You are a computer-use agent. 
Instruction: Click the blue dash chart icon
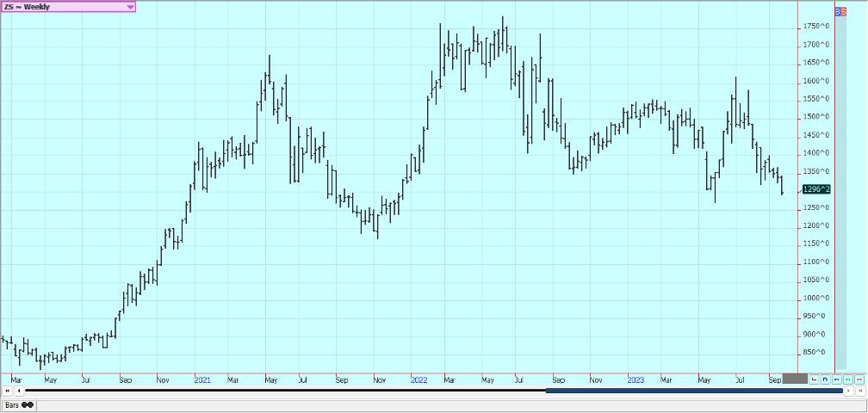click(x=836, y=379)
